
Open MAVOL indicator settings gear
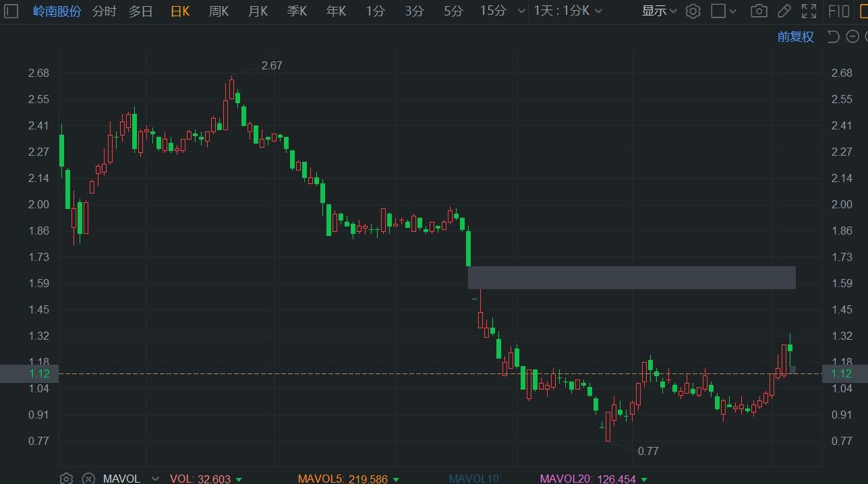[66, 479]
